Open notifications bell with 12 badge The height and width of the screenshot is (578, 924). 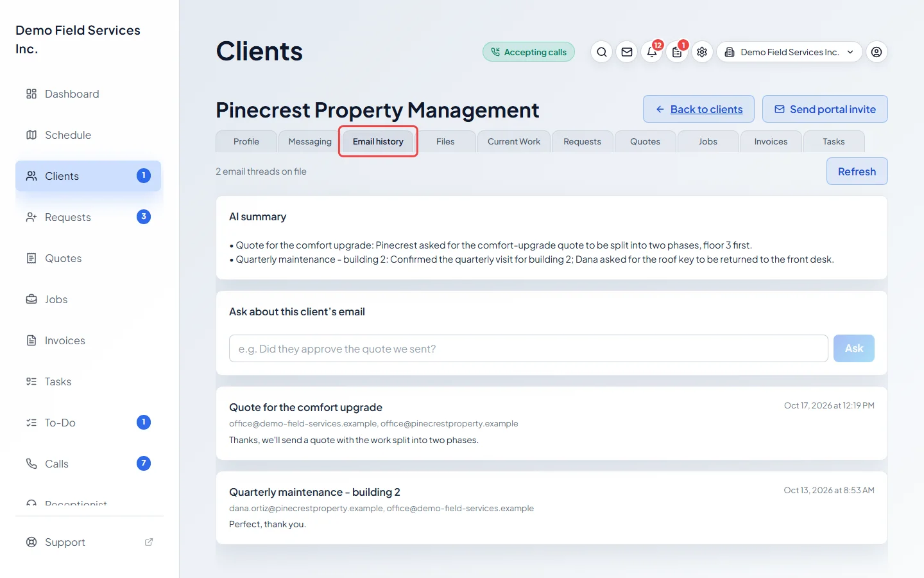point(652,52)
